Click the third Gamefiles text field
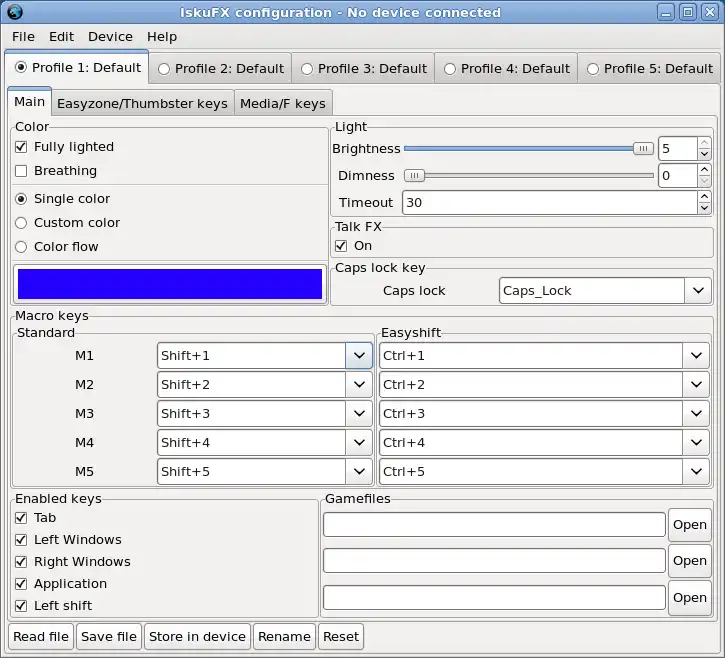The width and height of the screenshot is (725, 658). click(x=494, y=598)
